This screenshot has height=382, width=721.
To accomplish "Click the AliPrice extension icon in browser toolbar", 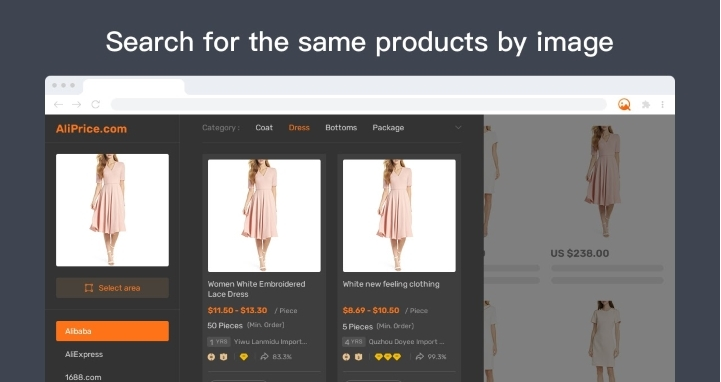I will 624,104.
